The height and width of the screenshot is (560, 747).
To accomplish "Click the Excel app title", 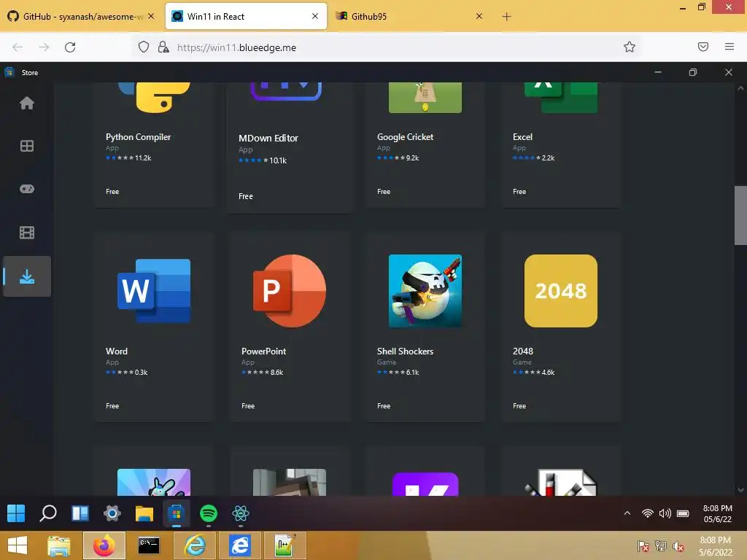I will click(x=522, y=136).
